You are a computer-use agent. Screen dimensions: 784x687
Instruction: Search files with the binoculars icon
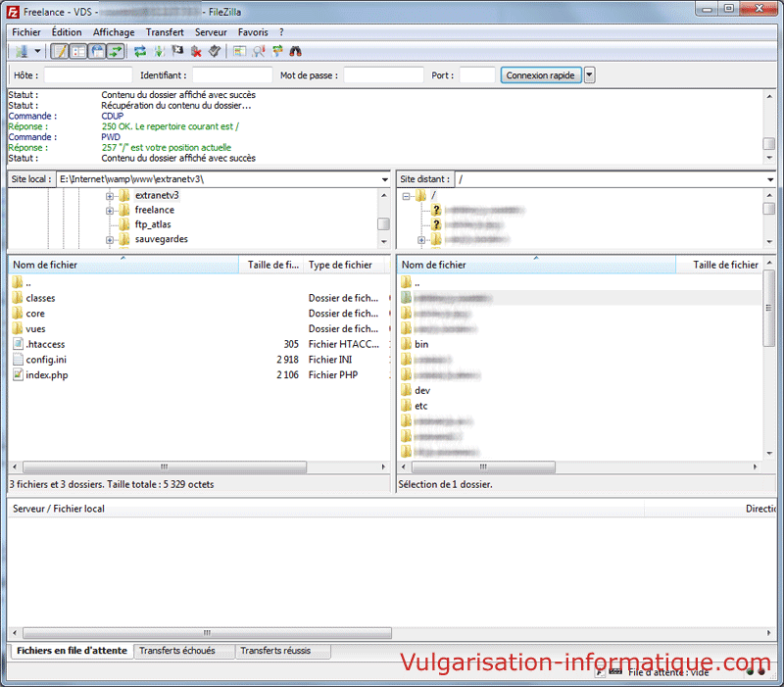[x=296, y=51]
